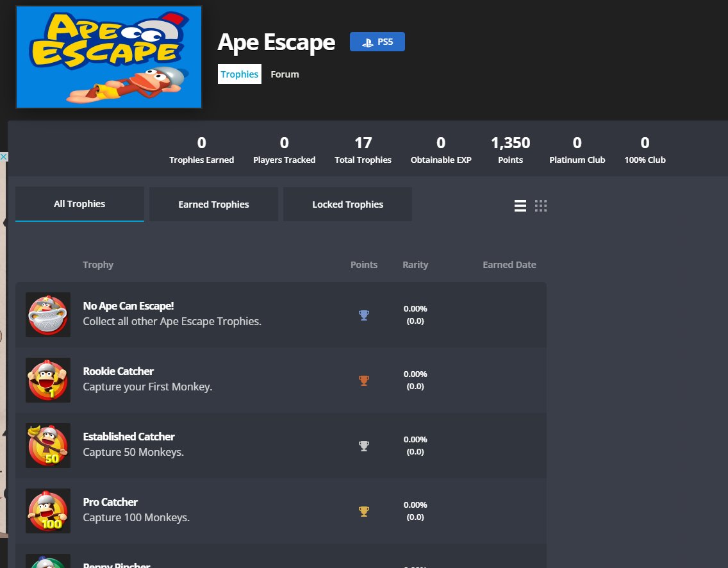Click the gold trophy icon for Pro Catcher

364,512
